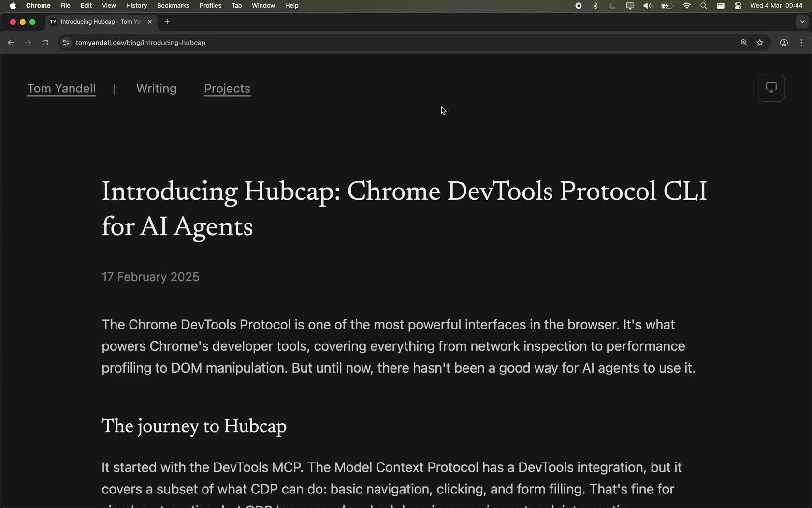
Task: Click the browser back arrow
Action: (x=11, y=43)
